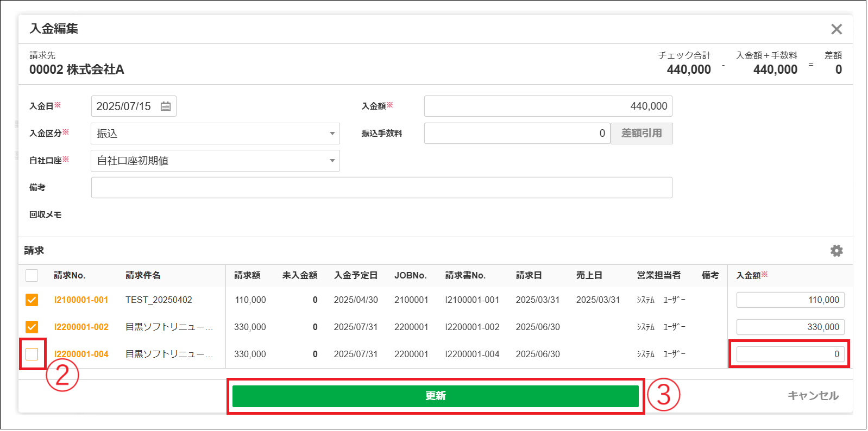Click the 入金額 field with 440,000
The height and width of the screenshot is (431, 868).
coord(548,106)
